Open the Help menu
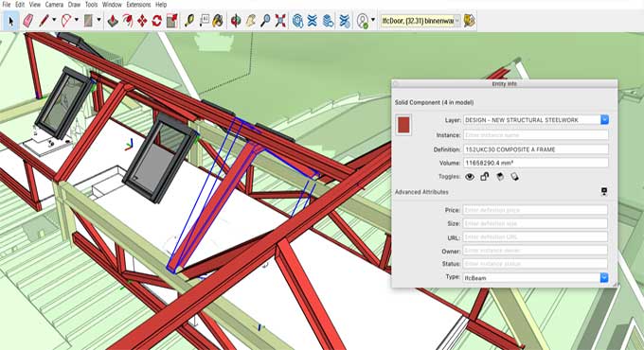The image size is (644, 350). click(161, 5)
